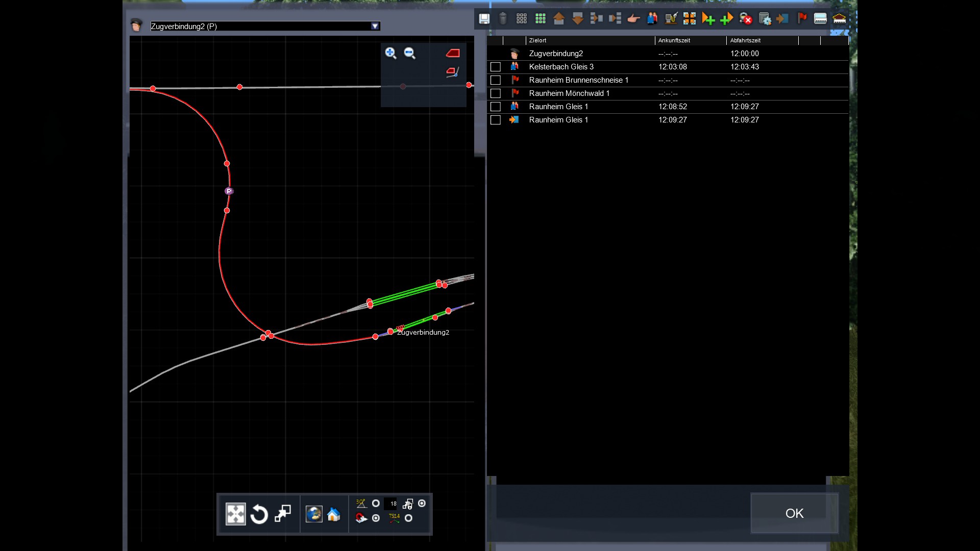Click the trash can delete icon
This screenshot has width=980, height=551.
[503, 19]
